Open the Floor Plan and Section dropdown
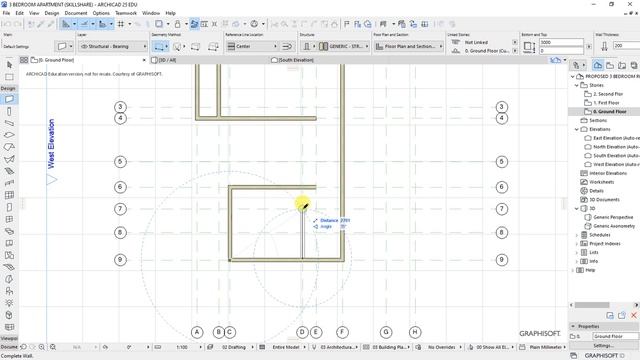The height and width of the screenshot is (360, 640). (x=409, y=47)
